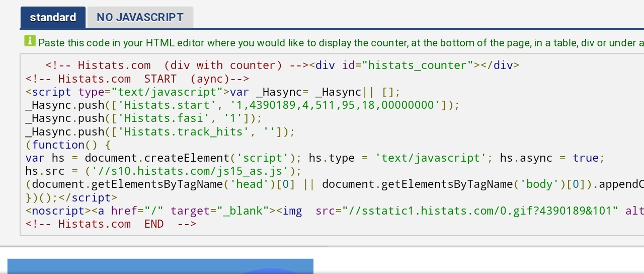644x274 pixels.
Task: Click the '(function() {' line
Action: click(x=68, y=145)
